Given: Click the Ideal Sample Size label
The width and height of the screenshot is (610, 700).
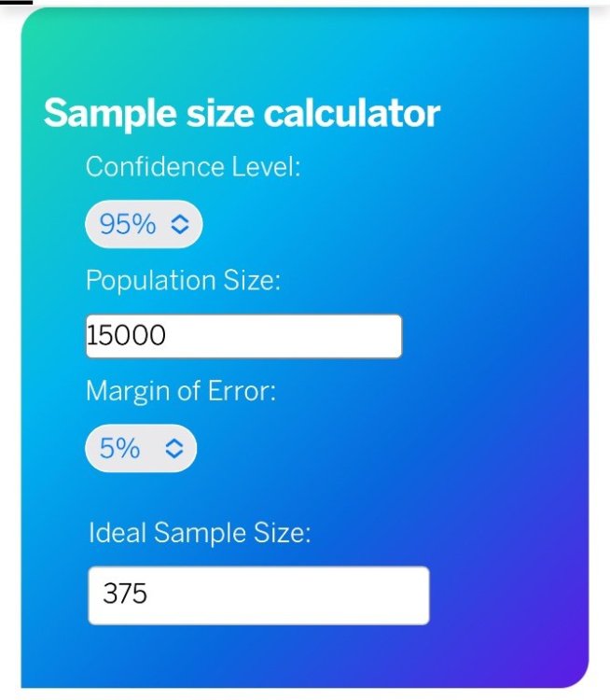Looking at the screenshot, I should pyautogui.click(x=200, y=533).
